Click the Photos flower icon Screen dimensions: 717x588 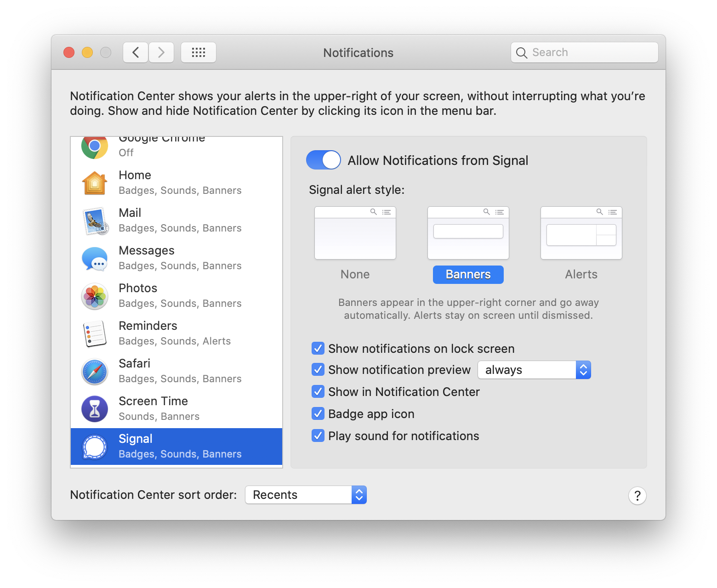(x=95, y=296)
